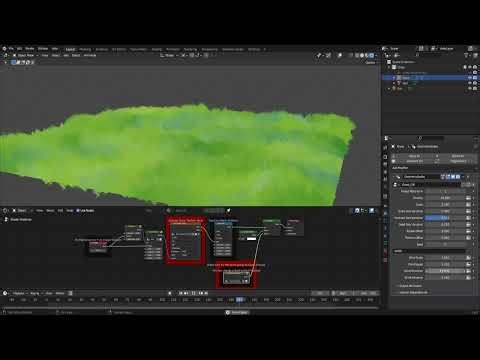This screenshot has height=360, width=480.
Task: Click the Add Modifier button
Action: pyautogui.click(x=434, y=168)
